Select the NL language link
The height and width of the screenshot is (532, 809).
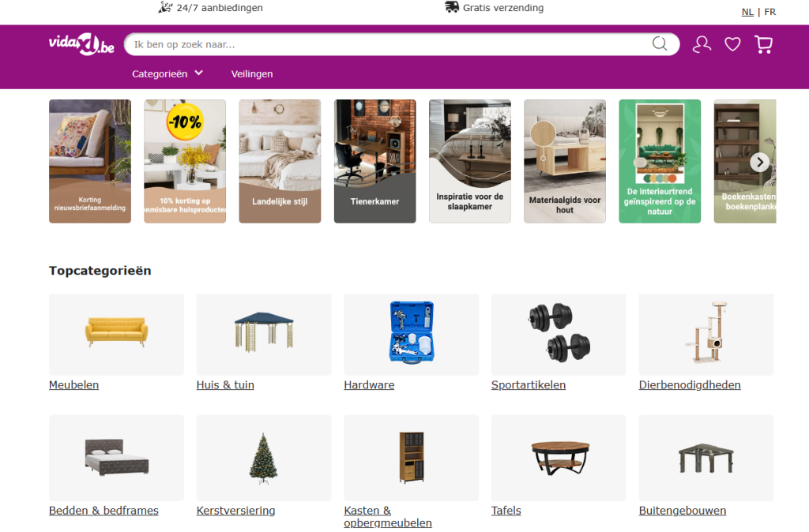(747, 12)
